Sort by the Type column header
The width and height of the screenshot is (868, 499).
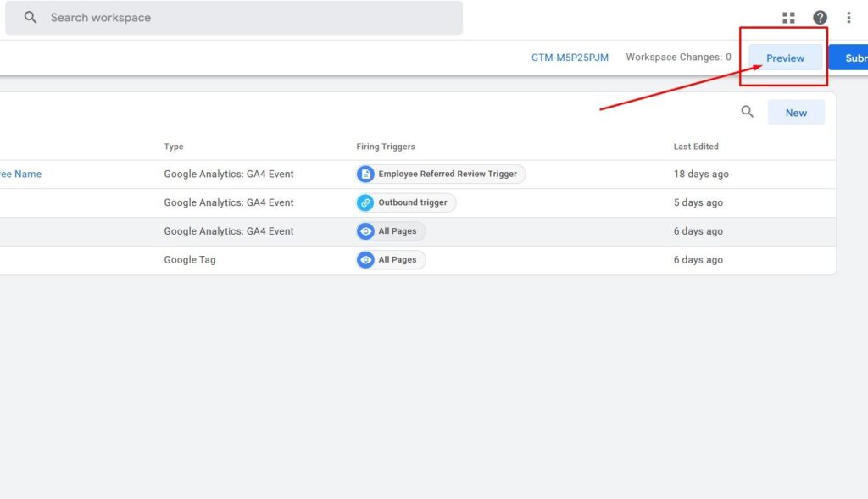tap(174, 147)
